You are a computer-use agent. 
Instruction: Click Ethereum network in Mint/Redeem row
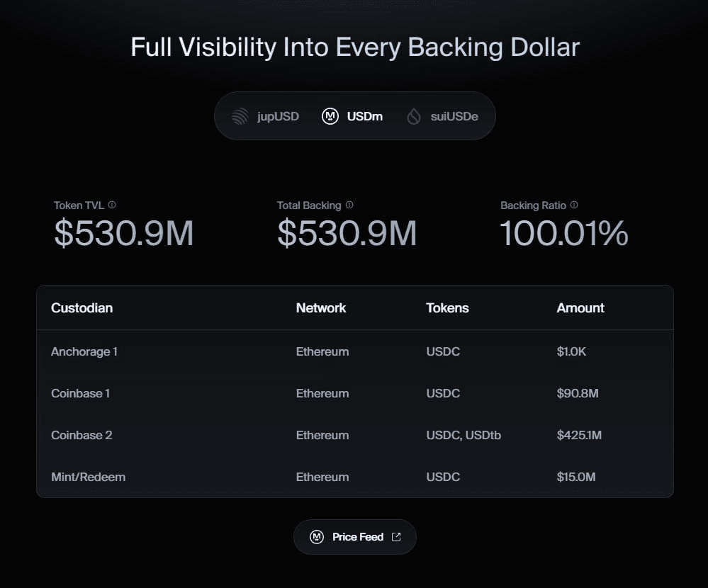pos(322,477)
